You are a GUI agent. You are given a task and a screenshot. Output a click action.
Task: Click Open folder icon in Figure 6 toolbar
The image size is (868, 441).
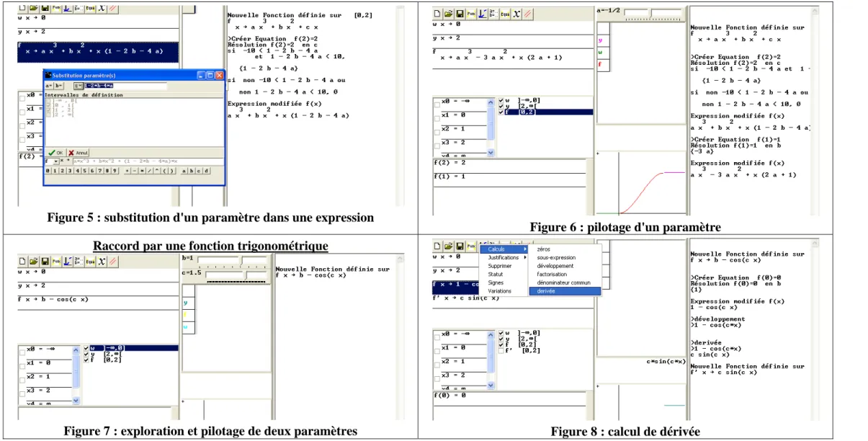[448, 14]
